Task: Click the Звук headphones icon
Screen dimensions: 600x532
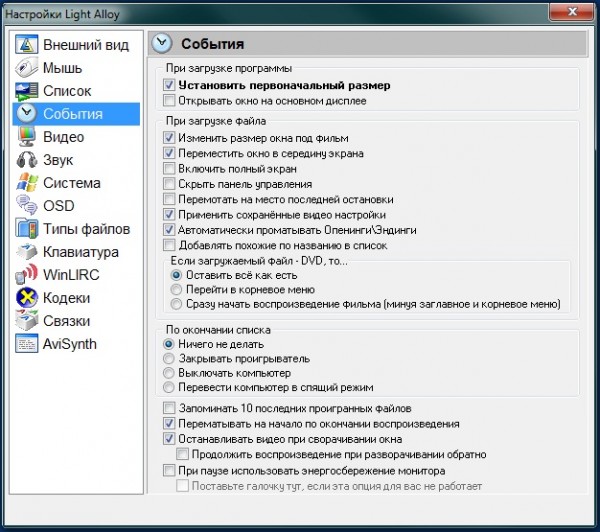Action: (x=26, y=160)
